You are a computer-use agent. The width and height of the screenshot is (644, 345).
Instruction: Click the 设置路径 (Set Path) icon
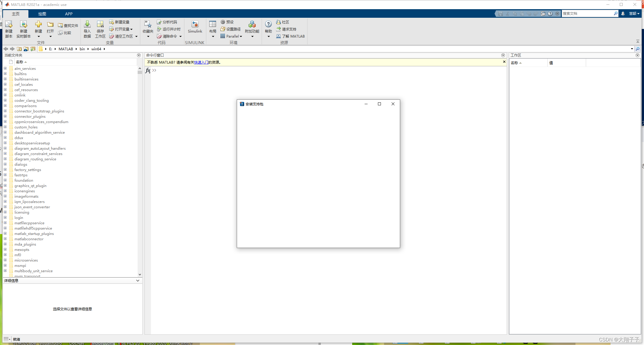pyautogui.click(x=231, y=29)
